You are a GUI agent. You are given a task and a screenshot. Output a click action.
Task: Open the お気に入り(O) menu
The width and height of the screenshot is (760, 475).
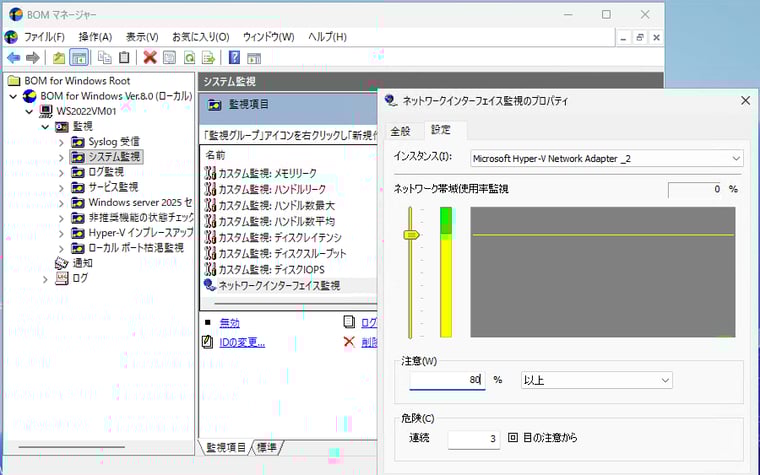click(201, 37)
